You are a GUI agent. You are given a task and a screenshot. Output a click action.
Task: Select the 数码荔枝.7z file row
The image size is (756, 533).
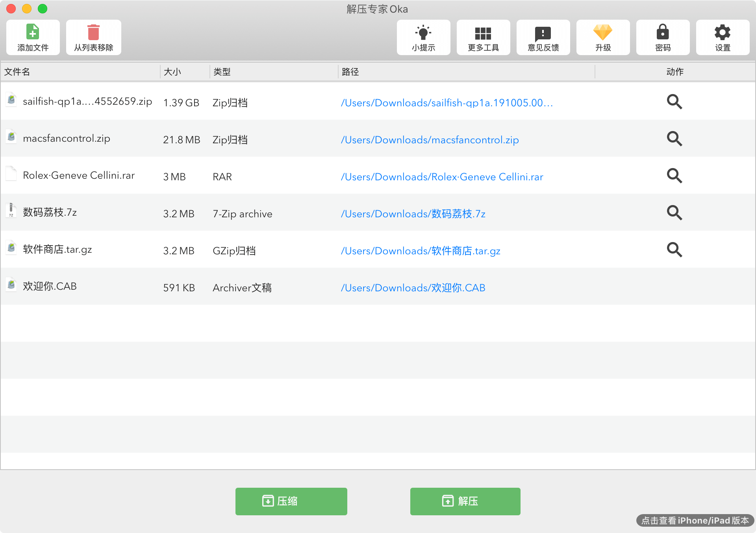click(x=50, y=213)
